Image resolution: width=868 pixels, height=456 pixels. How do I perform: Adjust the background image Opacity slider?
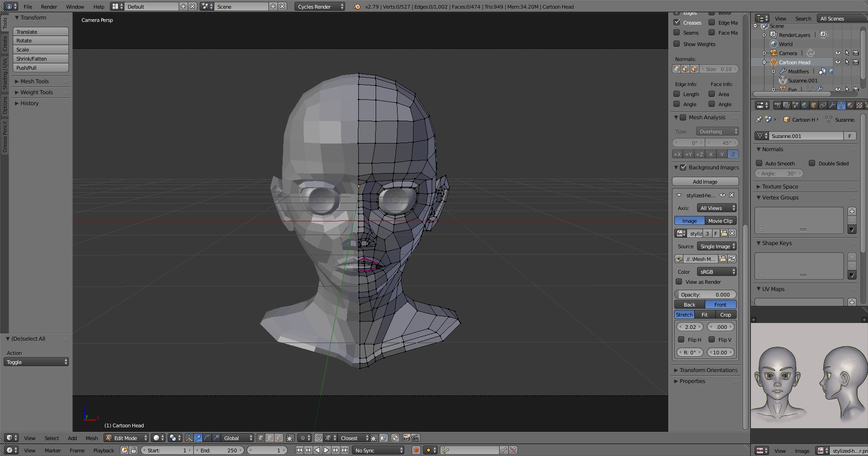tap(705, 294)
